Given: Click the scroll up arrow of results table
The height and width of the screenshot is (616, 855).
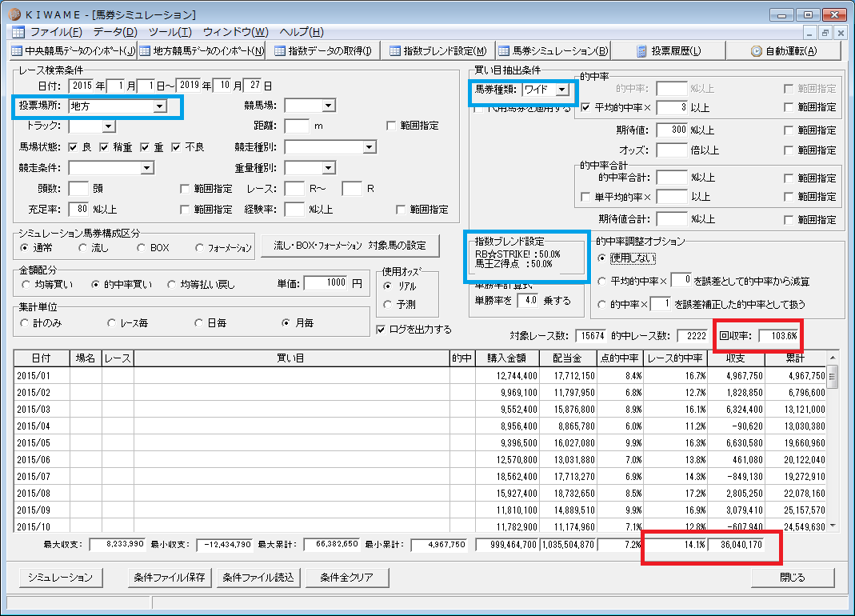Looking at the screenshot, I should point(832,358).
